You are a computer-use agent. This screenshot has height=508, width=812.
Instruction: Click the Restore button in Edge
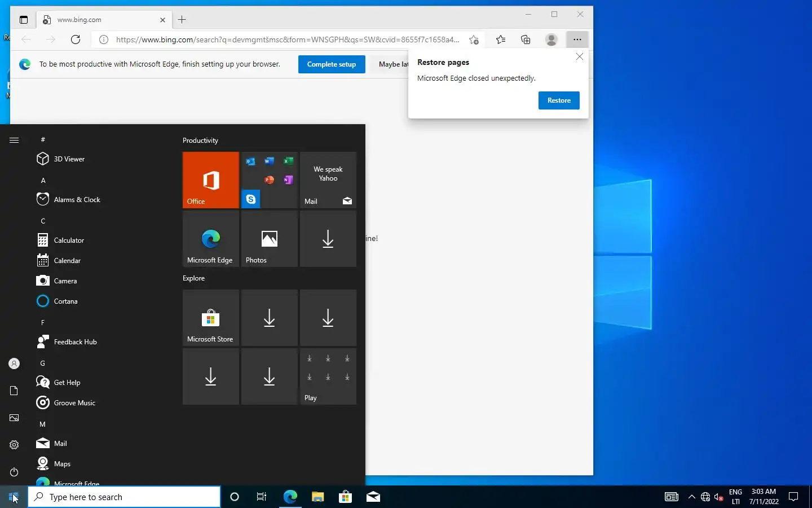tap(559, 100)
